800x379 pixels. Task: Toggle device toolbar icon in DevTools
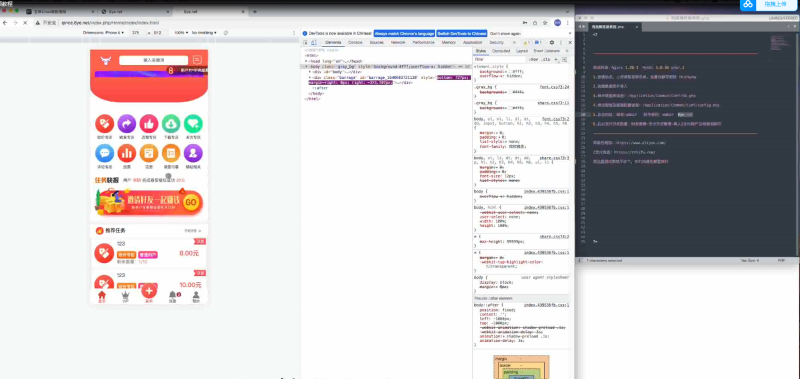[x=312, y=42]
